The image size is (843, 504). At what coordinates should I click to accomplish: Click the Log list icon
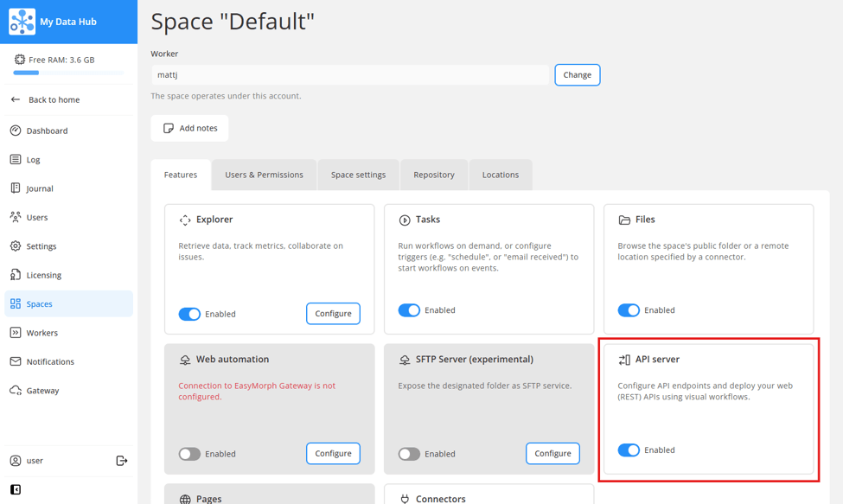click(x=16, y=160)
